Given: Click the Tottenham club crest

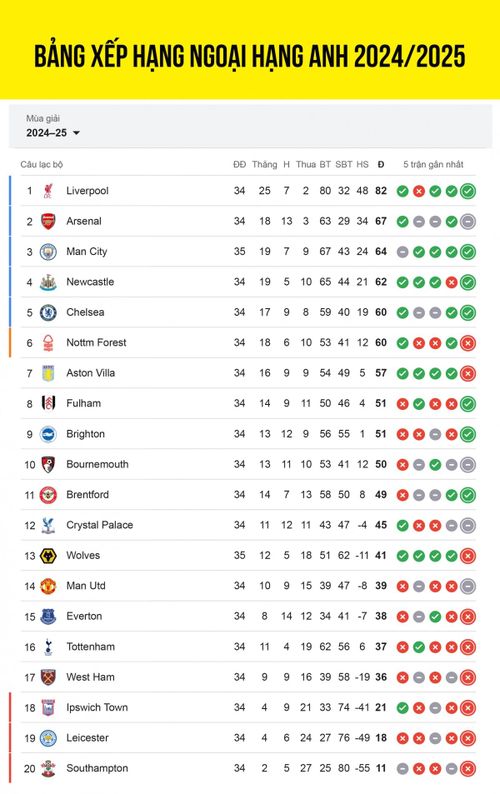Looking at the screenshot, I should (48, 647).
